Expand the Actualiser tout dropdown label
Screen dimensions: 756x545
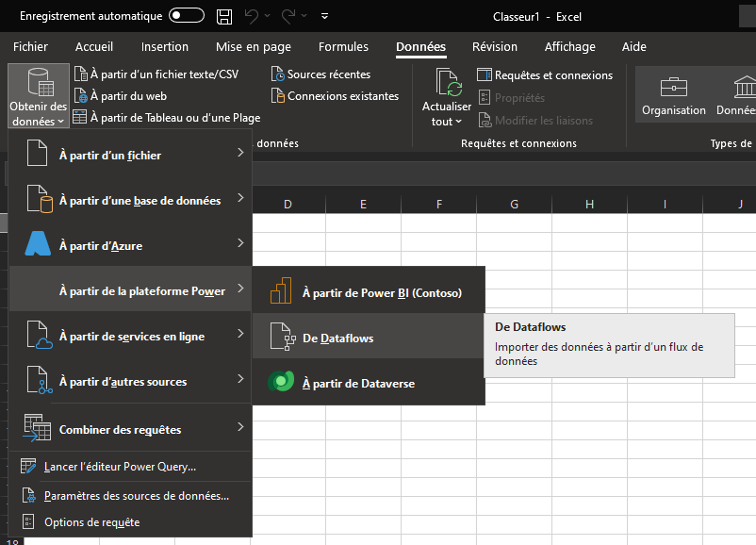(x=447, y=114)
